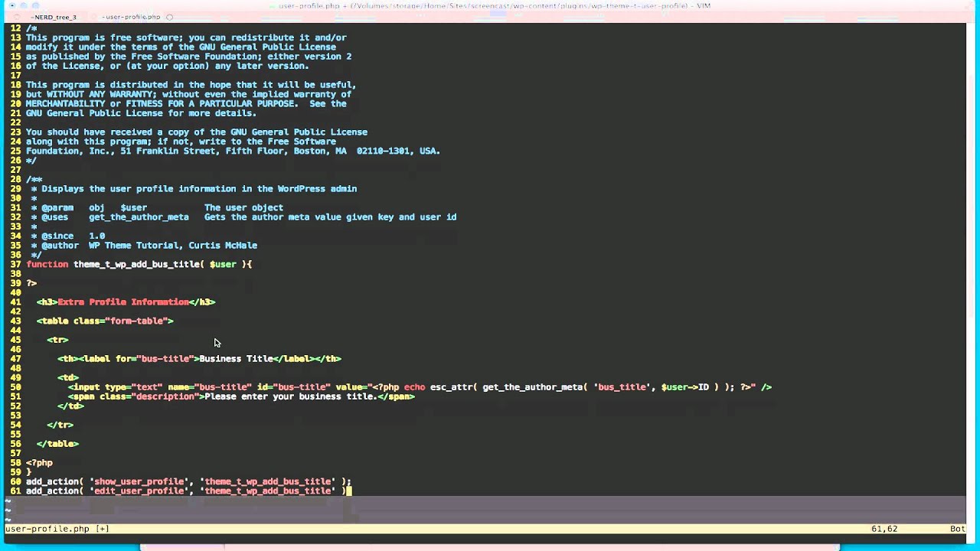
Task: Click the '<?php' opening tag on line 58
Action: [39, 462]
